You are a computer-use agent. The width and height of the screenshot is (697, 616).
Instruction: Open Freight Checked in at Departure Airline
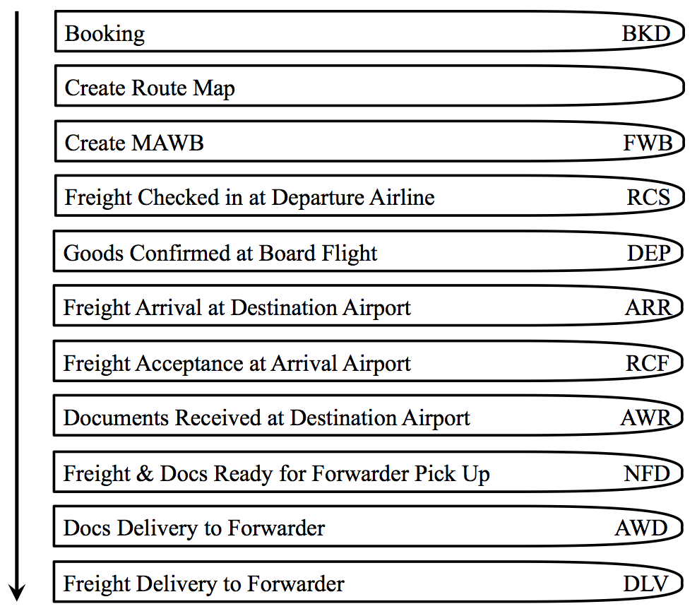[249, 197]
